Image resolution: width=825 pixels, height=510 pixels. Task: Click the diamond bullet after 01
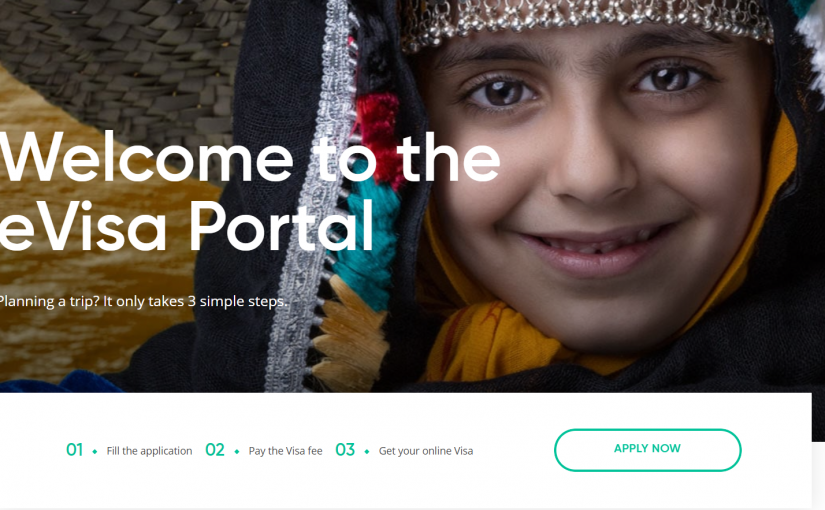(95, 452)
